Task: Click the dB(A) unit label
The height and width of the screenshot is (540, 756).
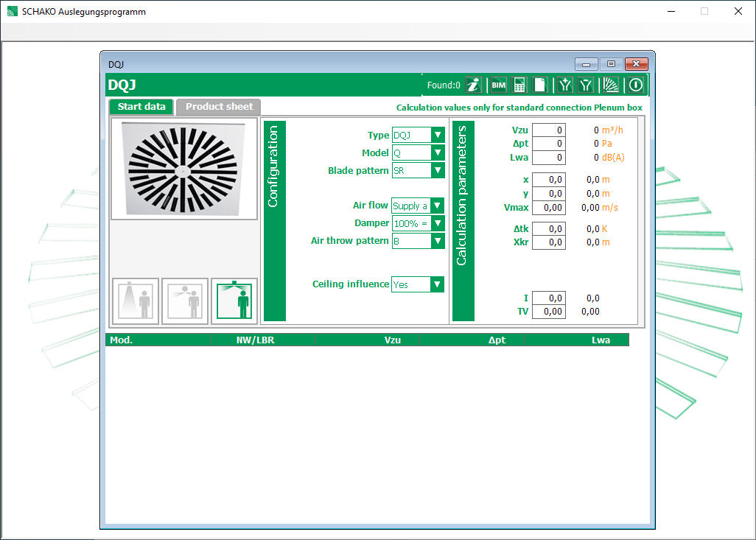Action: [613, 158]
